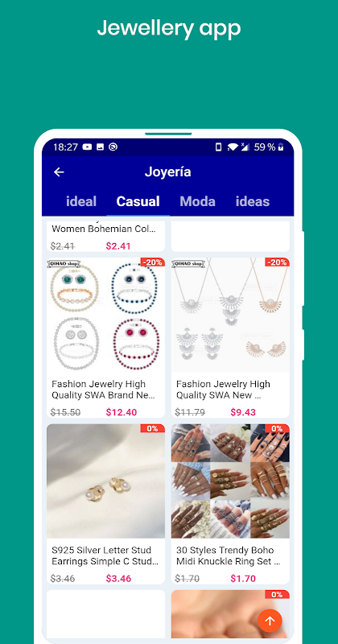338x644 pixels.
Task: Tap the Wi-Fi signal icon in status bar
Action: (x=233, y=147)
